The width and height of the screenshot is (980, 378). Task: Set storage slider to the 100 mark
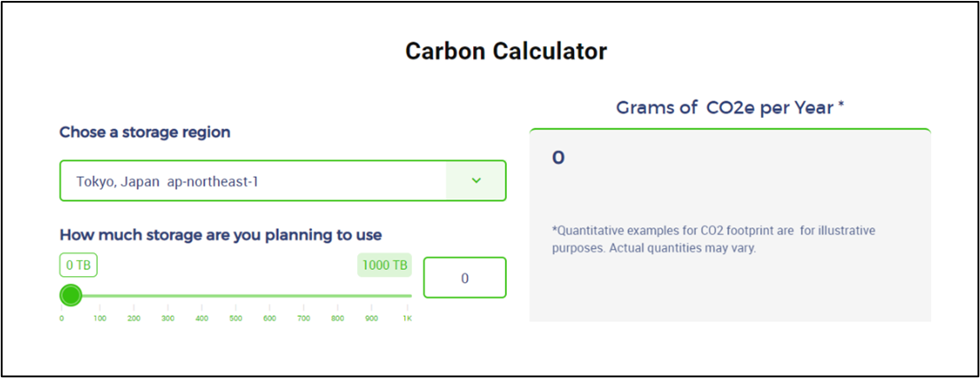100,296
